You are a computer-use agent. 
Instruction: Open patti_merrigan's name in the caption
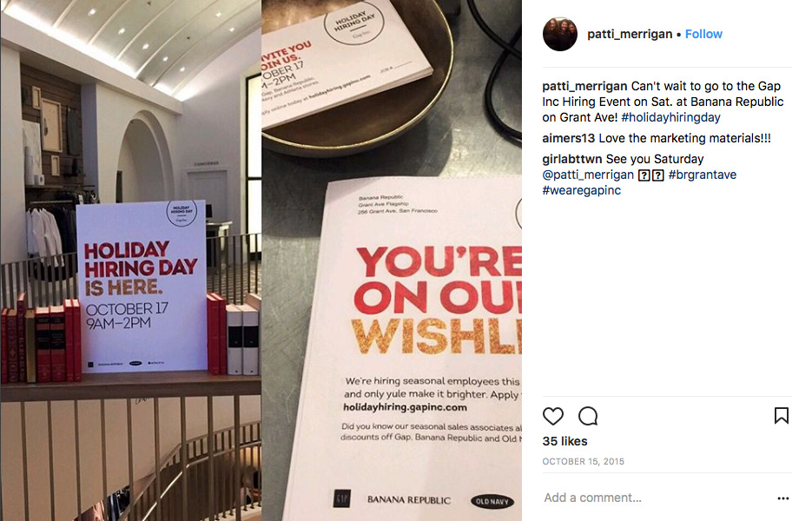(584, 87)
